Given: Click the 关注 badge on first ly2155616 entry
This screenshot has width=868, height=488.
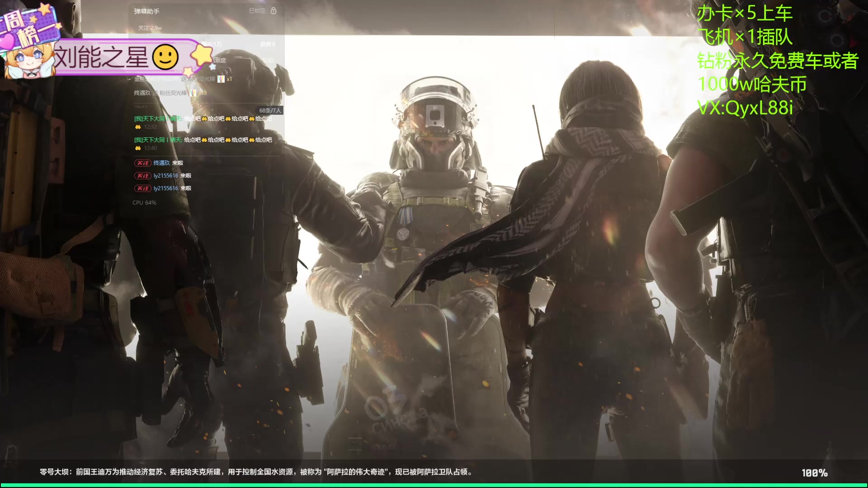Looking at the screenshot, I should tap(142, 176).
